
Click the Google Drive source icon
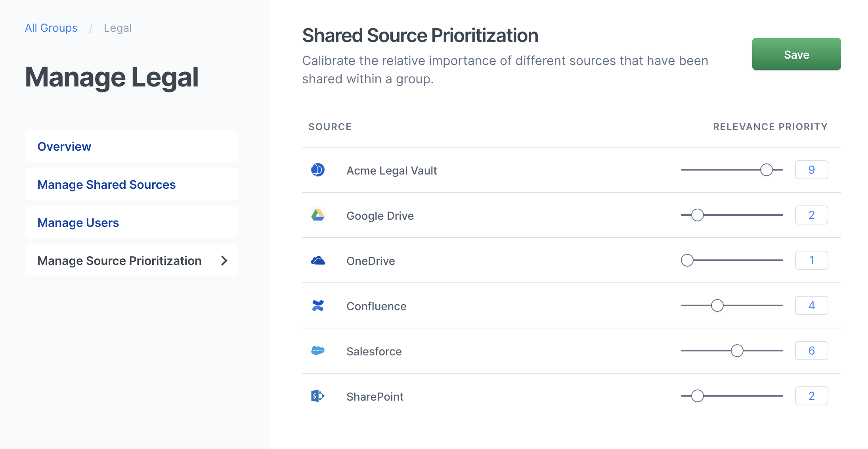coord(318,215)
